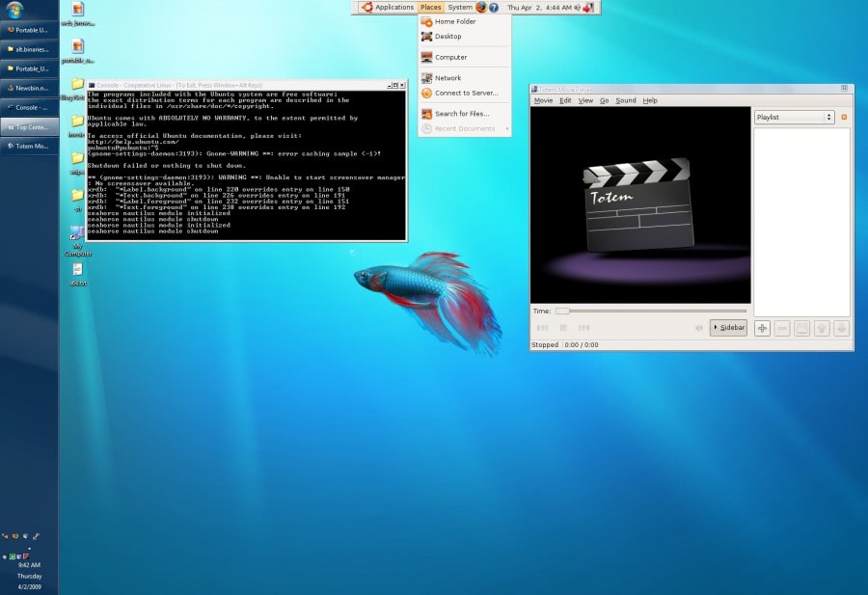Open the Movie menu in Totem
868x595 pixels.
543,99
